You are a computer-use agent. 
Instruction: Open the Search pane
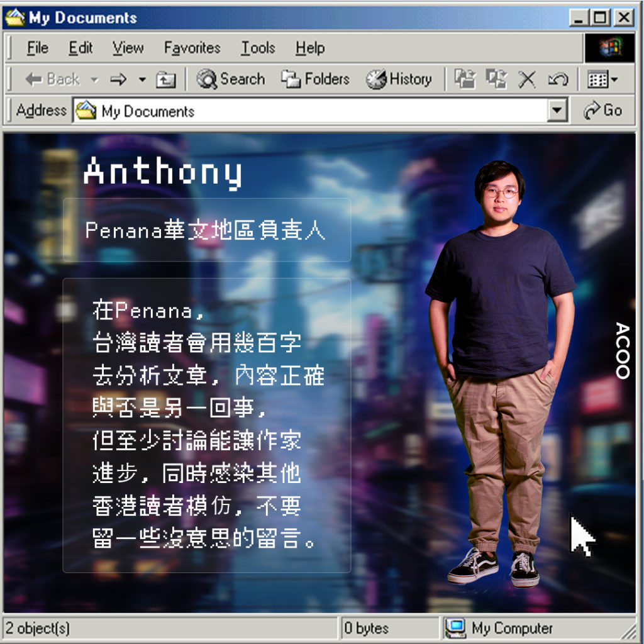click(230, 79)
